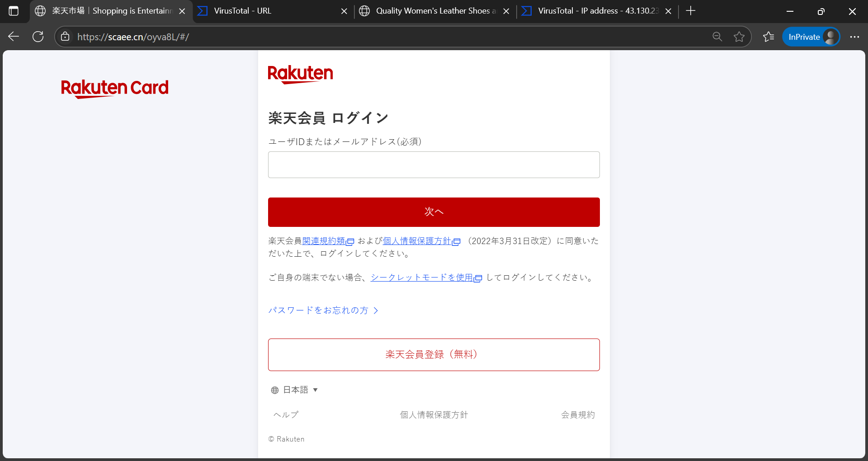Close the Quality Women's Leather Shoes tab
868x461 pixels.
point(506,11)
